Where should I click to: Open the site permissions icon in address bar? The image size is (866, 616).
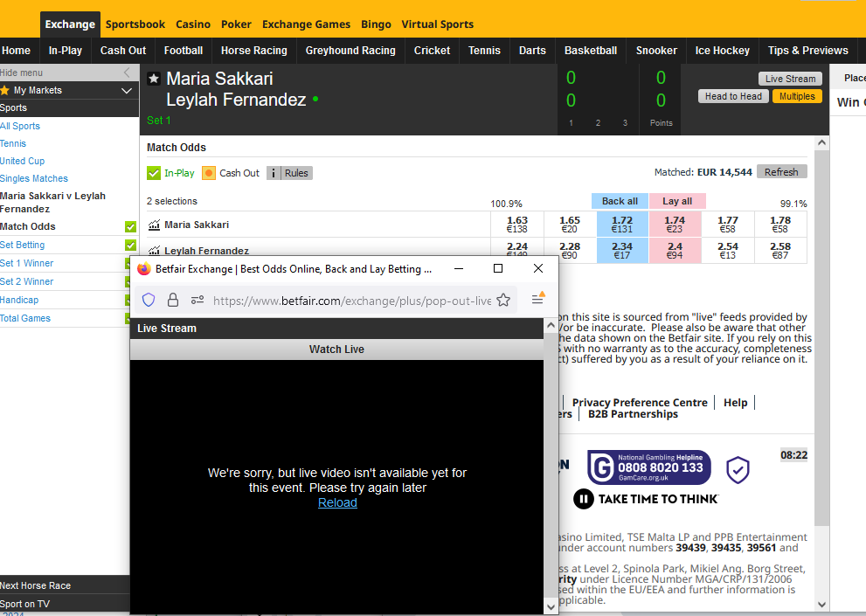point(197,300)
